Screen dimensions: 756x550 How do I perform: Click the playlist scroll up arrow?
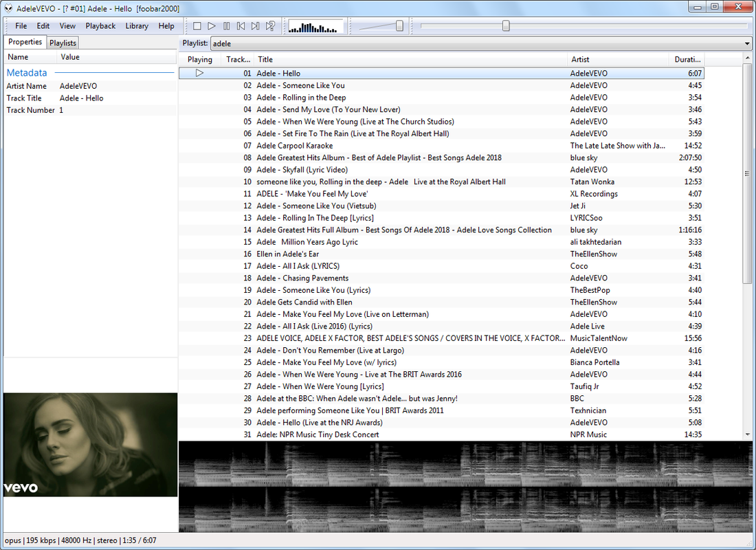pyautogui.click(x=747, y=58)
